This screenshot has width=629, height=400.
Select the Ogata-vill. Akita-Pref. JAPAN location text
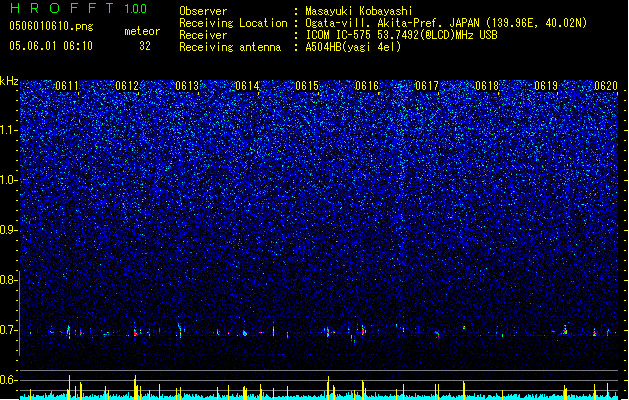point(446,23)
